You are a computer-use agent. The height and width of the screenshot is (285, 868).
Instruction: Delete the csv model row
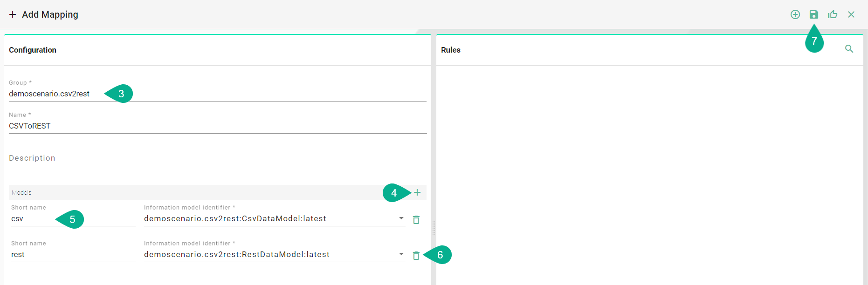click(416, 219)
